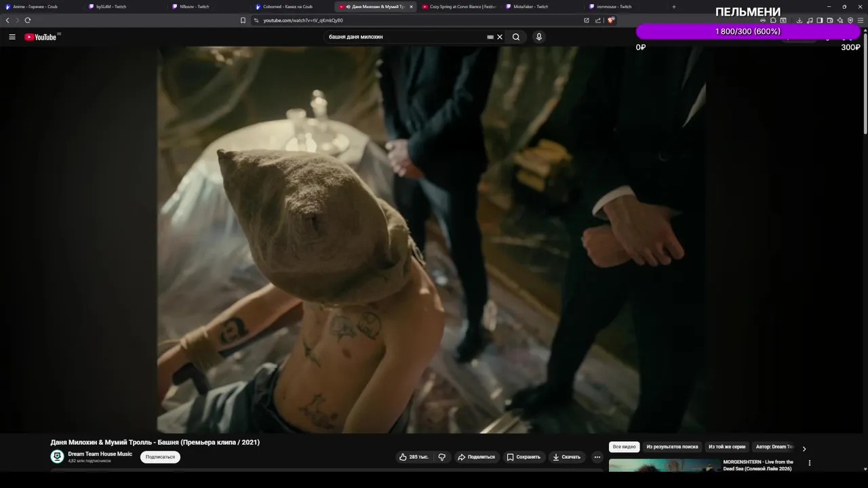Open a new browser tab with plus
Viewport: 868px width, 488px height.
pyautogui.click(x=673, y=7)
